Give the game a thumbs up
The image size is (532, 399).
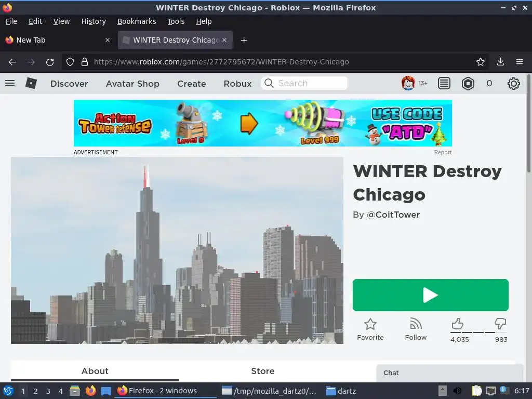(x=457, y=324)
